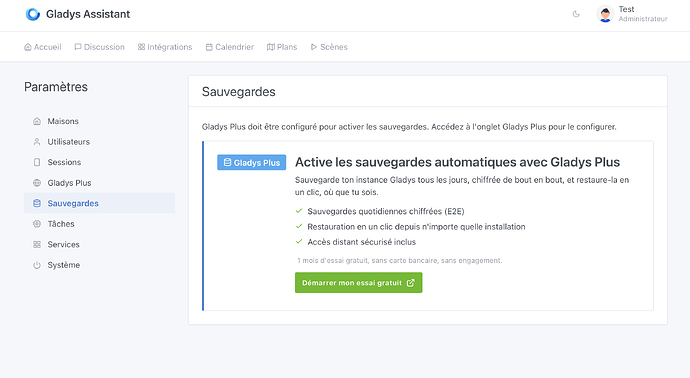Select Sauvegardes in the settings sidebar

pyautogui.click(x=99, y=203)
